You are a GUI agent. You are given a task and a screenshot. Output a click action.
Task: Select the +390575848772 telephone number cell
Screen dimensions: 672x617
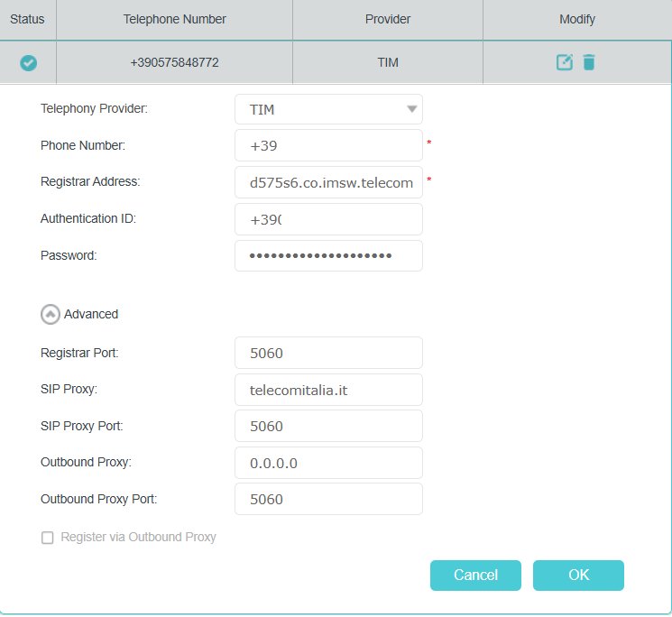[x=174, y=63]
